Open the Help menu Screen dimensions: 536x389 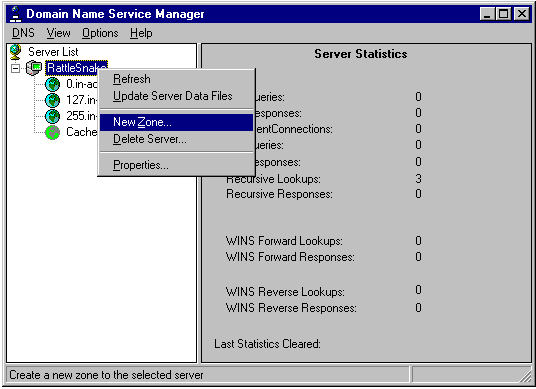(141, 33)
